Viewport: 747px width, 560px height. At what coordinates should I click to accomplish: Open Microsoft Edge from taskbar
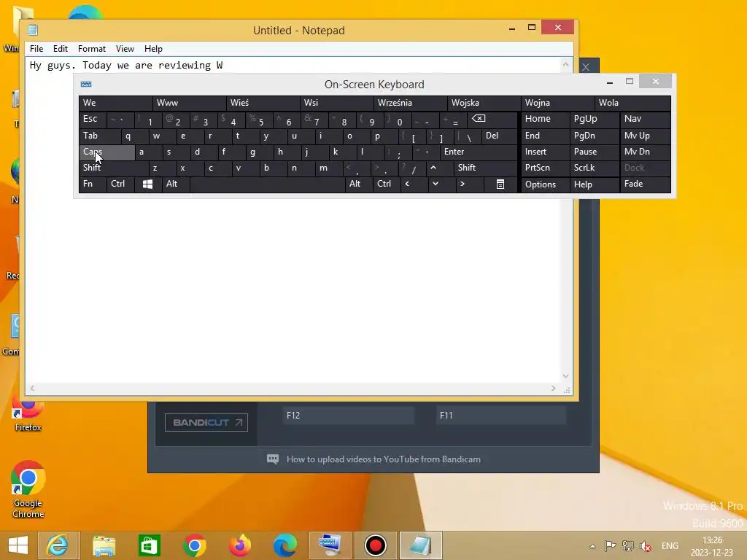[x=285, y=545]
